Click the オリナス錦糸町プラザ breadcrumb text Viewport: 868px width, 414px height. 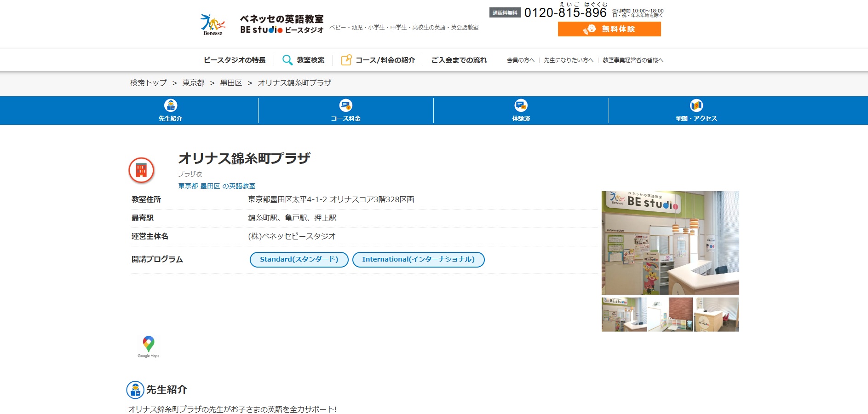pyautogui.click(x=294, y=83)
